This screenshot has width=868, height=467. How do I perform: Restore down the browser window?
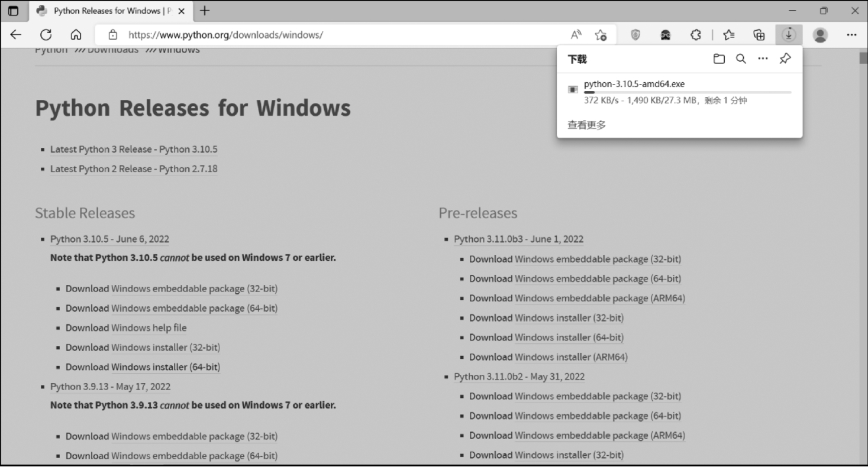click(824, 11)
